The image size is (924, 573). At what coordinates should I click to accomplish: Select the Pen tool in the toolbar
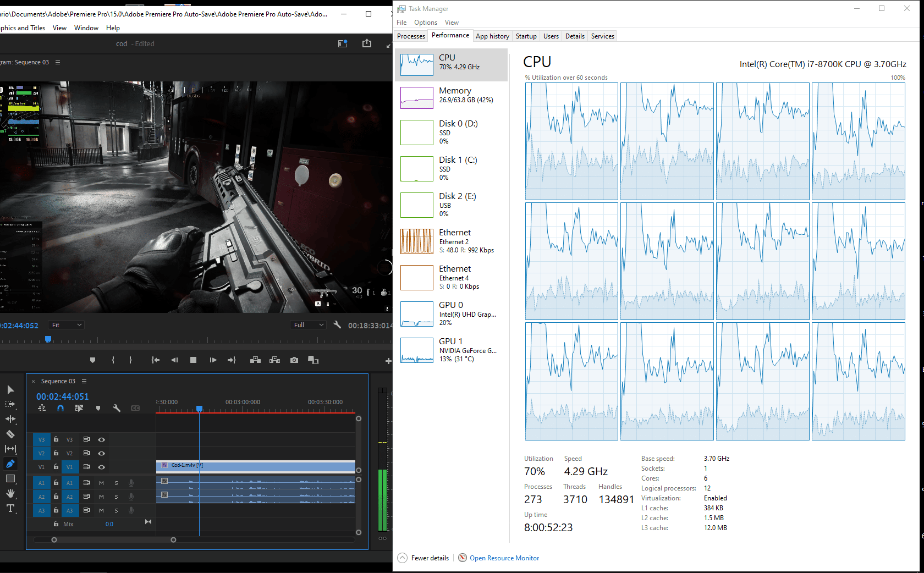10,464
